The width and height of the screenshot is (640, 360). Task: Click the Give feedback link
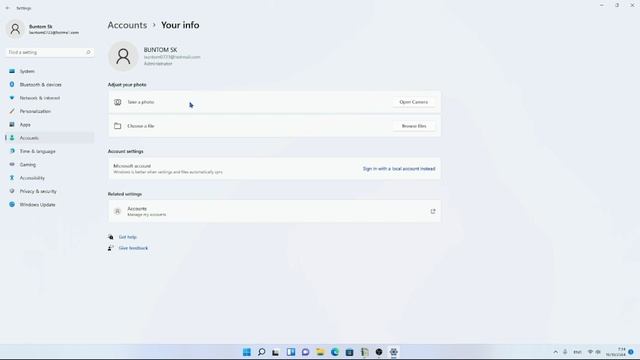pos(133,248)
